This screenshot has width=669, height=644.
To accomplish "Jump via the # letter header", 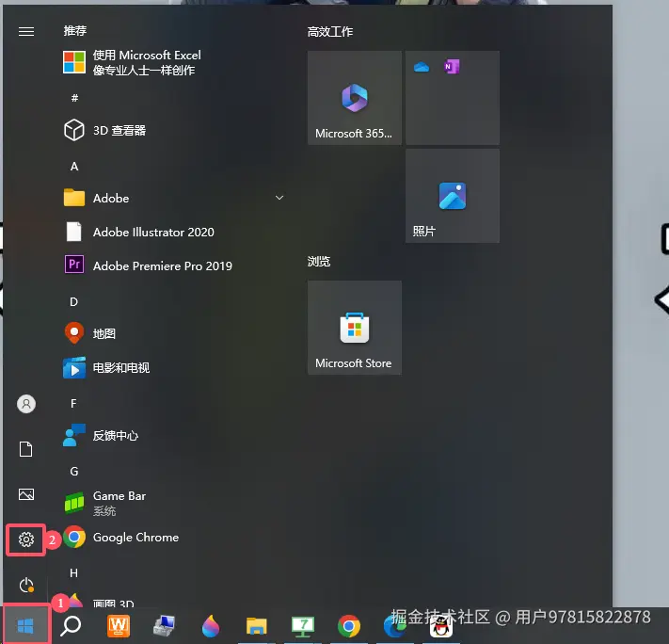I will [74, 98].
